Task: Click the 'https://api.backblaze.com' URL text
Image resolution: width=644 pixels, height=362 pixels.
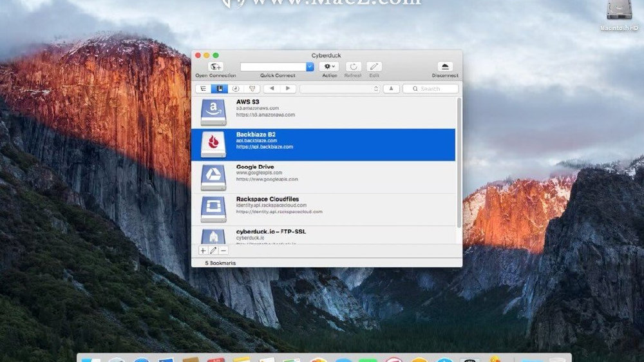Action: point(265,147)
